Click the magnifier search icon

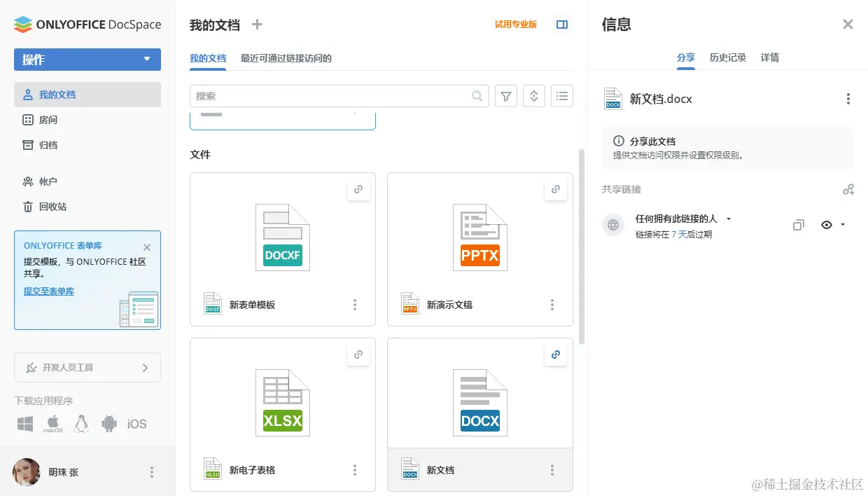(x=477, y=96)
